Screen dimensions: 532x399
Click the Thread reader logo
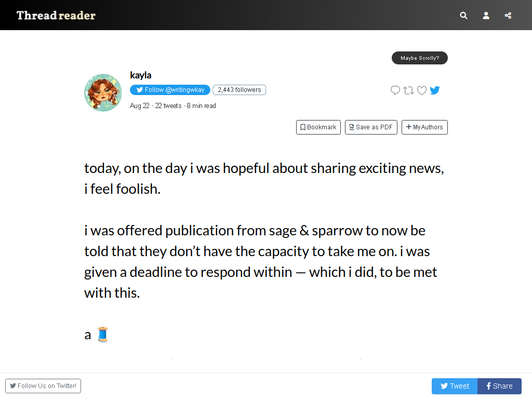tap(56, 15)
